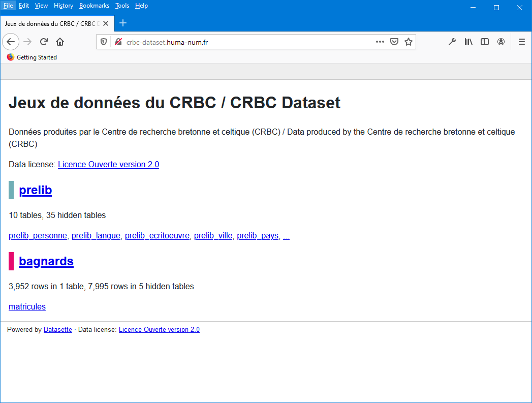Open the prelib_ecritoeuvre table link

[x=157, y=235]
